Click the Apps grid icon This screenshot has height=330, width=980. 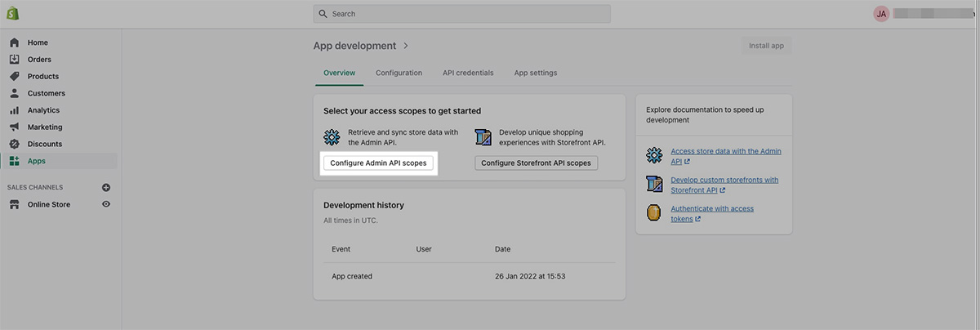click(14, 161)
